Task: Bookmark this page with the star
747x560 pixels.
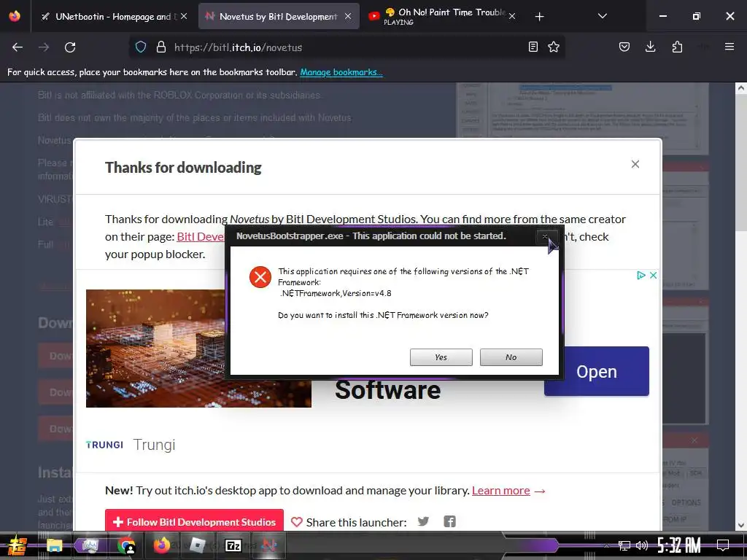Action: [x=554, y=47]
